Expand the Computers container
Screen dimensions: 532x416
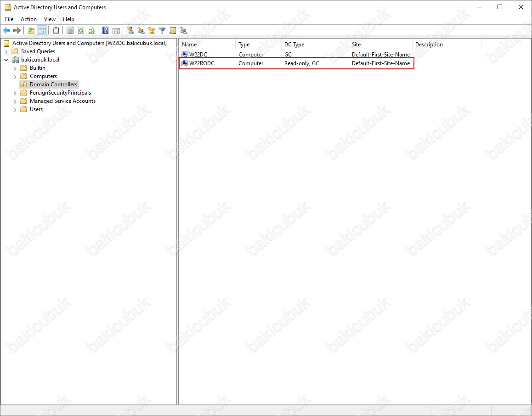click(x=15, y=76)
